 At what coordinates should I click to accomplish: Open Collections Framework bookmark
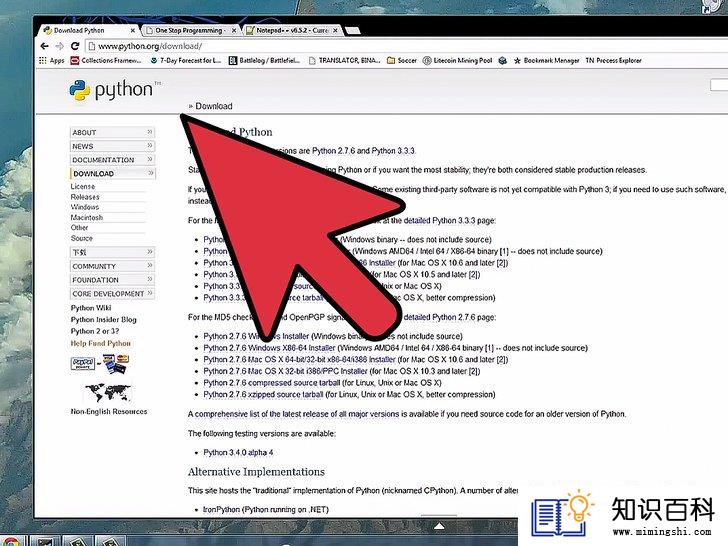[106, 60]
